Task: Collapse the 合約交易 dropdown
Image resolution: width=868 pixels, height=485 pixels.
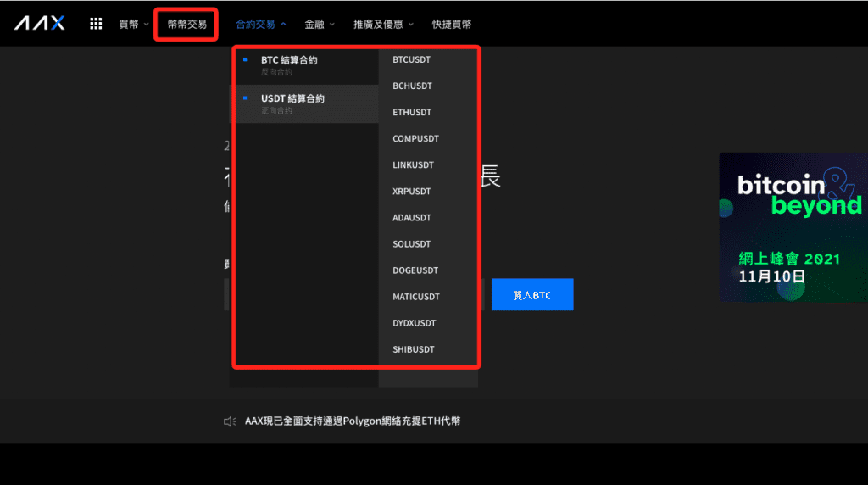Action: click(261, 25)
